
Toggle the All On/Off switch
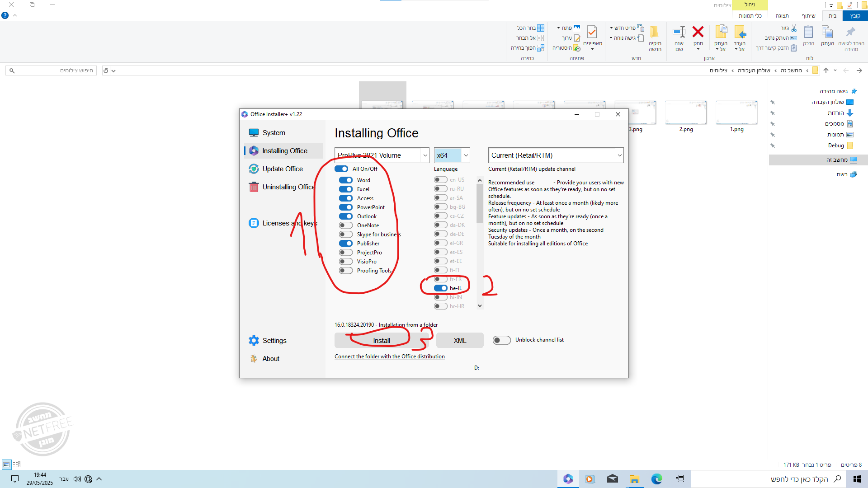pyautogui.click(x=341, y=169)
